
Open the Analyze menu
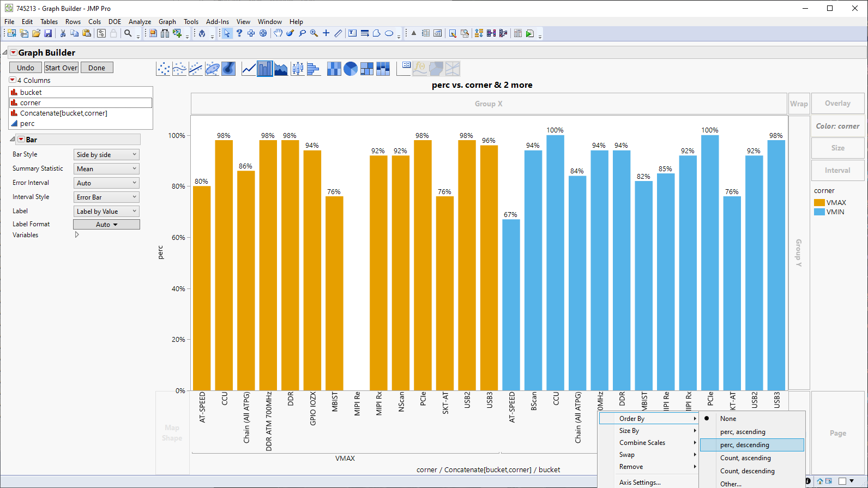pyautogui.click(x=140, y=22)
